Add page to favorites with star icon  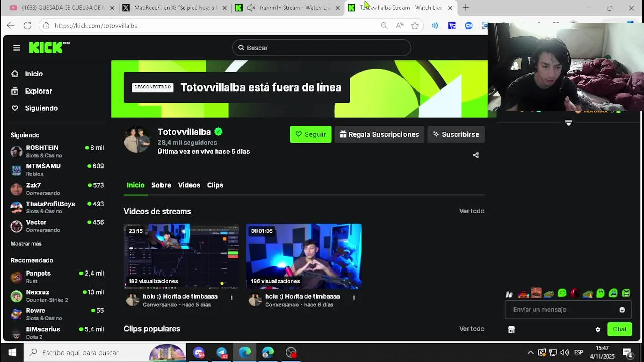[415, 26]
